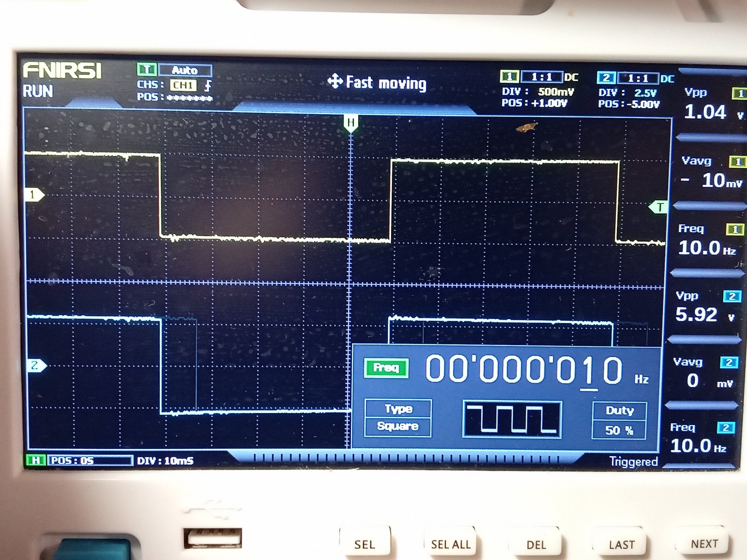Toggle channel 1 yellow indicator on
747x560 pixels.
click(509, 77)
